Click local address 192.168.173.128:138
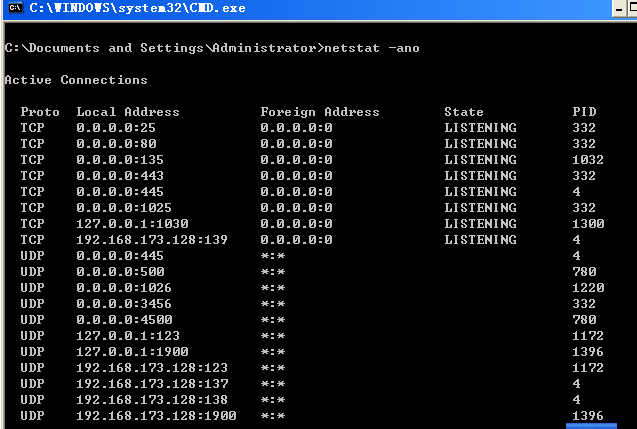The image size is (637, 429). point(152,400)
